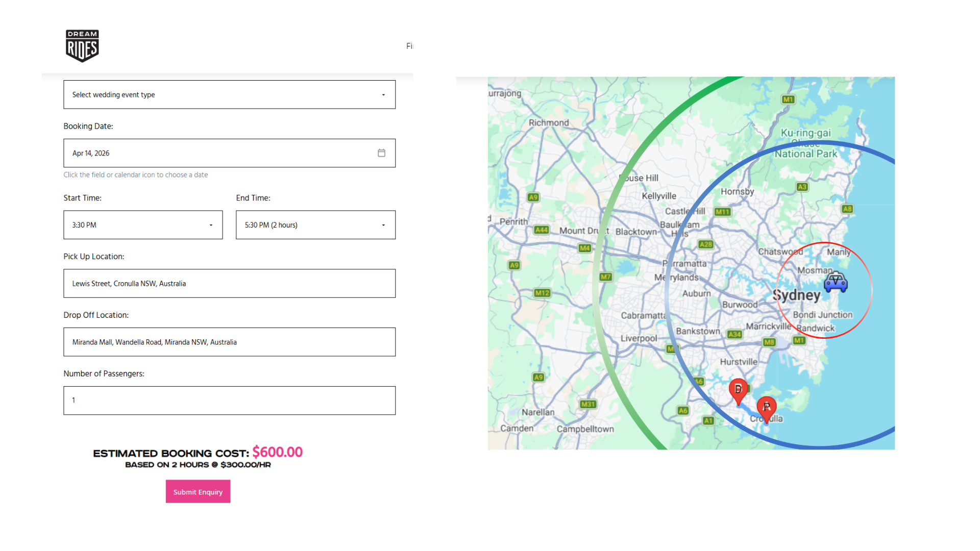Focus the Pick Up Location field
The width and height of the screenshot is (980, 551).
click(229, 284)
